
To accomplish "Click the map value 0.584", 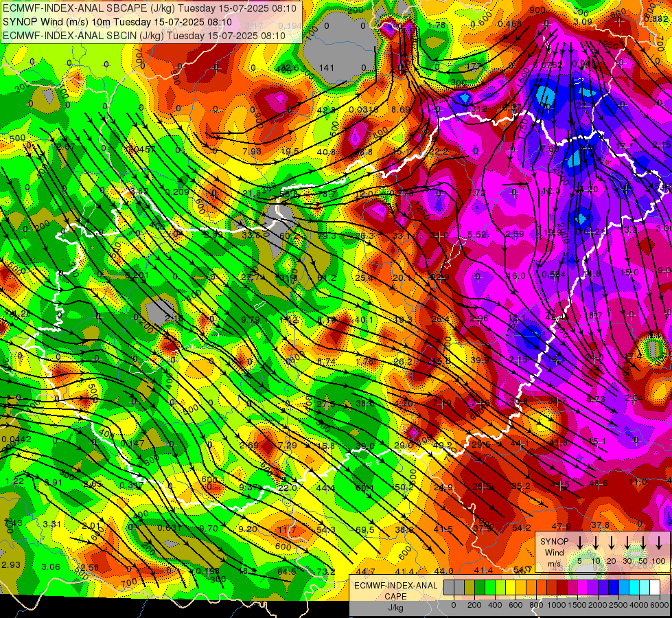I will 554,275.
